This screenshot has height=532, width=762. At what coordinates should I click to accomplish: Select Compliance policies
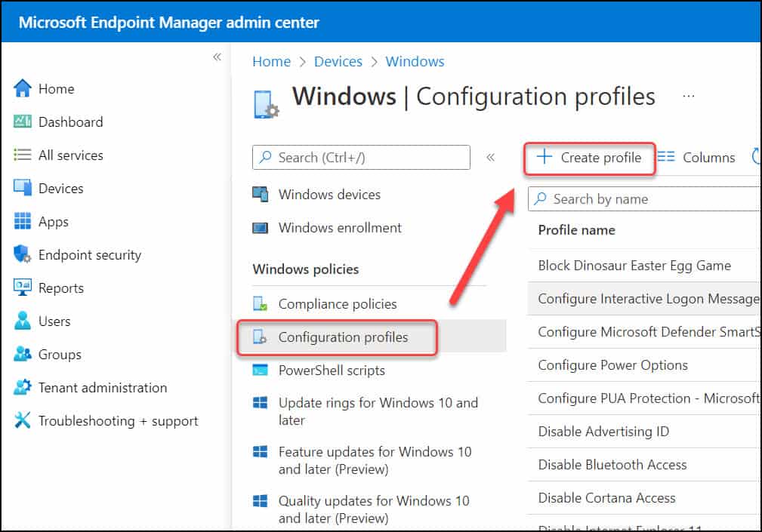click(338, 304)
